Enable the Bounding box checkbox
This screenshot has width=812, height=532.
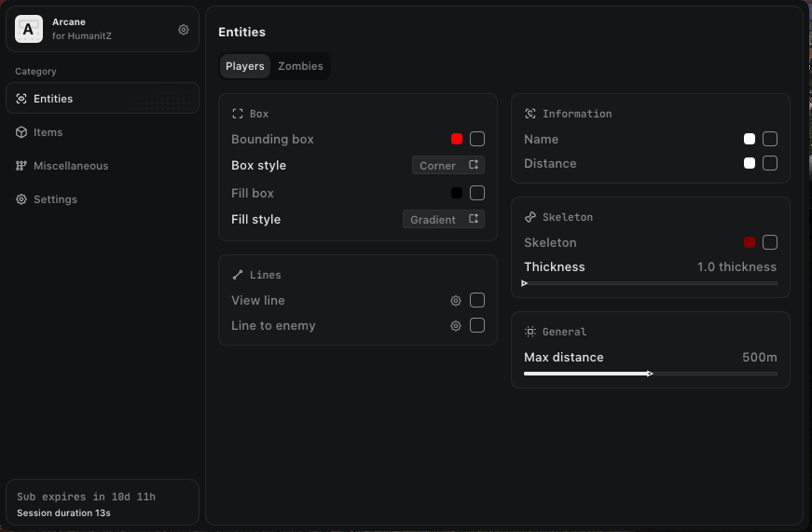(477, 139)
